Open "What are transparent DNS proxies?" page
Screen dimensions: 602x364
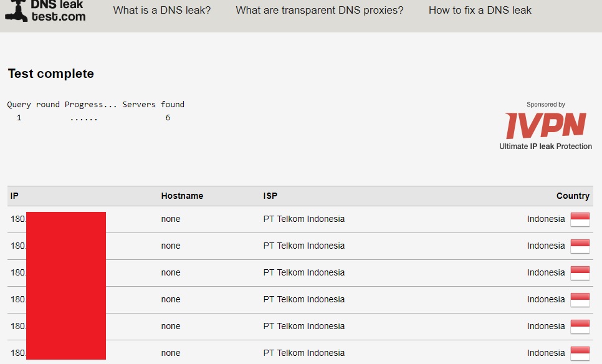coord(320,10)
